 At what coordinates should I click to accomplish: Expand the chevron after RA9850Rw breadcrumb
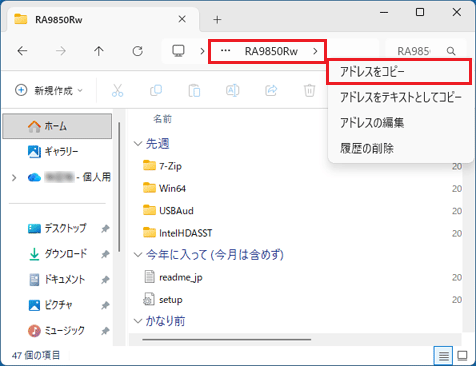click(x=315, y=51)
